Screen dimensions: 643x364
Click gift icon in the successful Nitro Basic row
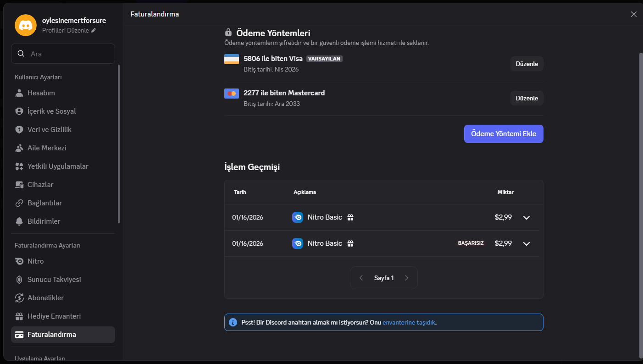350,217
